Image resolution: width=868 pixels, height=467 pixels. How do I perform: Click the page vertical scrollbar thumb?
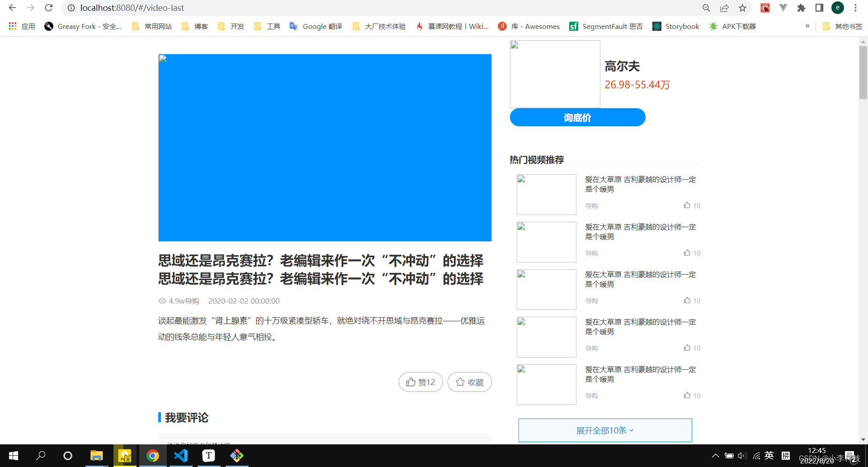(x=863, y=72)
